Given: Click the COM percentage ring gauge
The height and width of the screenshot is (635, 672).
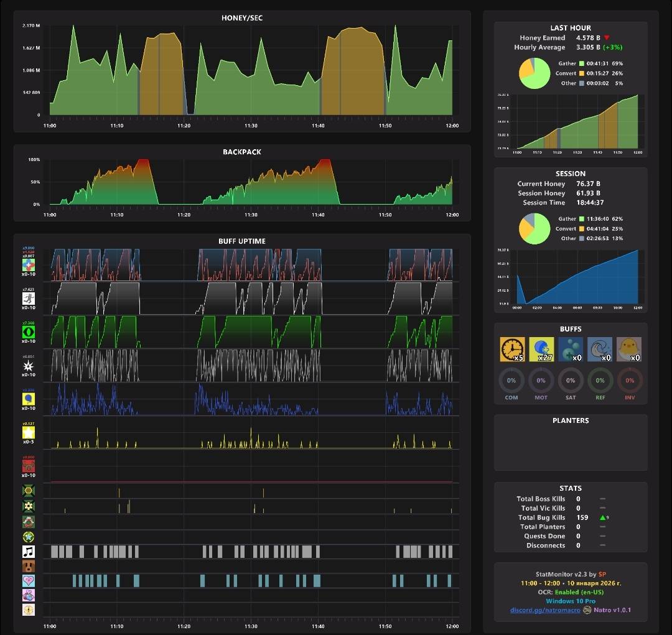Looking at the screenshot, I should click(511, 381).
